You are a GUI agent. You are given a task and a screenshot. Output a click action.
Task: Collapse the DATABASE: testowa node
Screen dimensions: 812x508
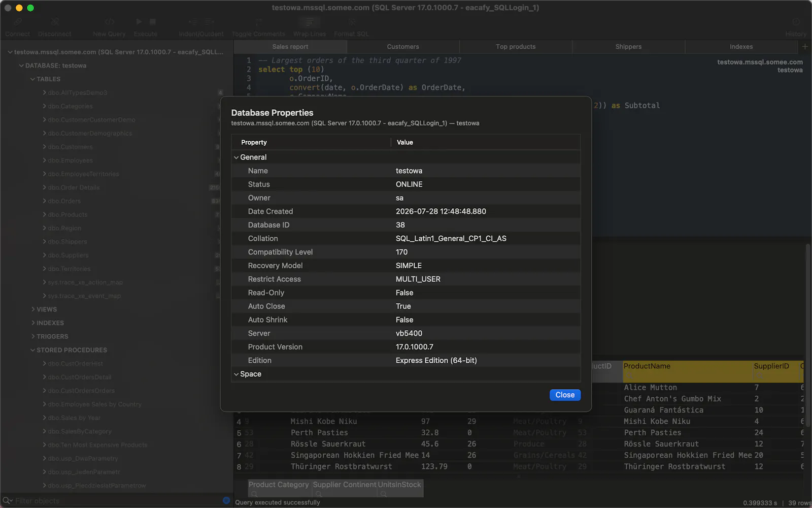[21, 66]
